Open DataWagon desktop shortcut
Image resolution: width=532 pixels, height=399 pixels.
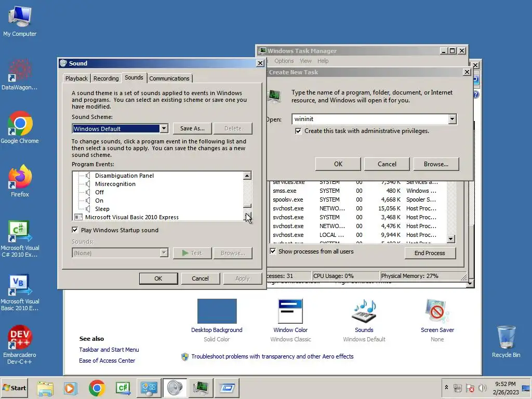pyautogui.click(x=20, y=75)
